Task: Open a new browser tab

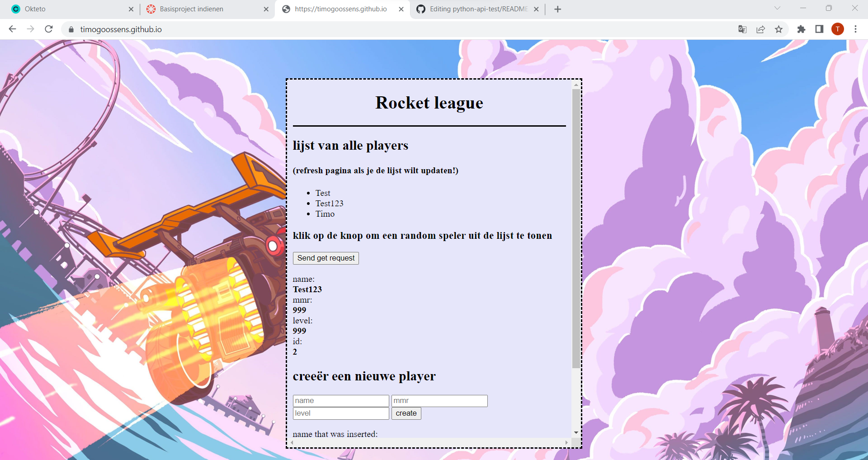Action: (557, 9)
